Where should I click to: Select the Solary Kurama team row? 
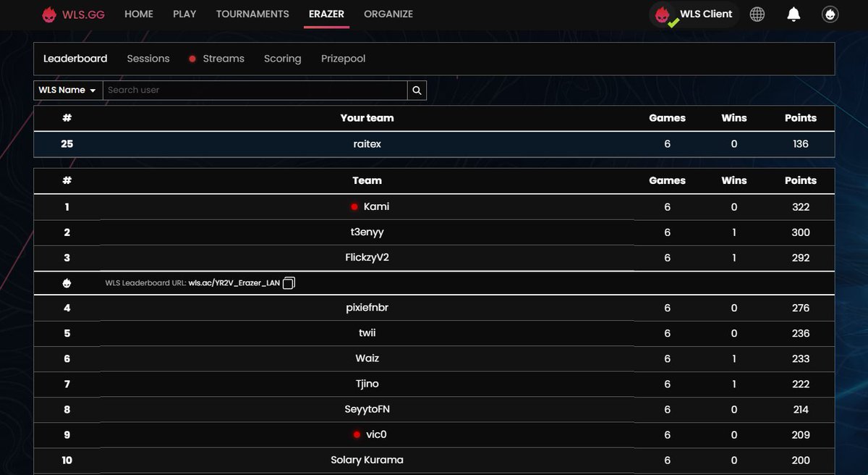pyautogui.click(x=434, y=460)
